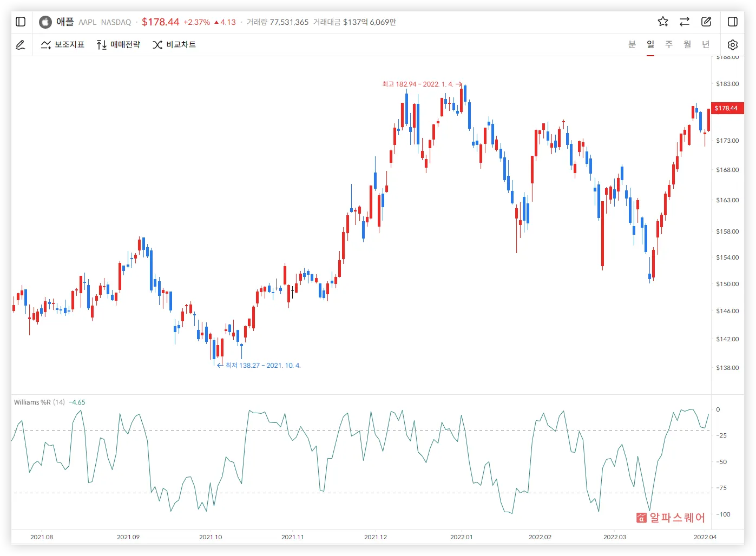Click the $146.00 price axis label

point(727,311)
